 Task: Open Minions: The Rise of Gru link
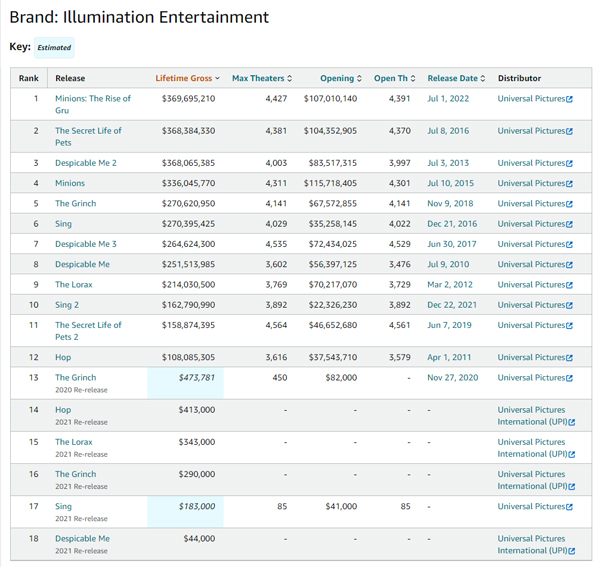click(x=93, y=104)
